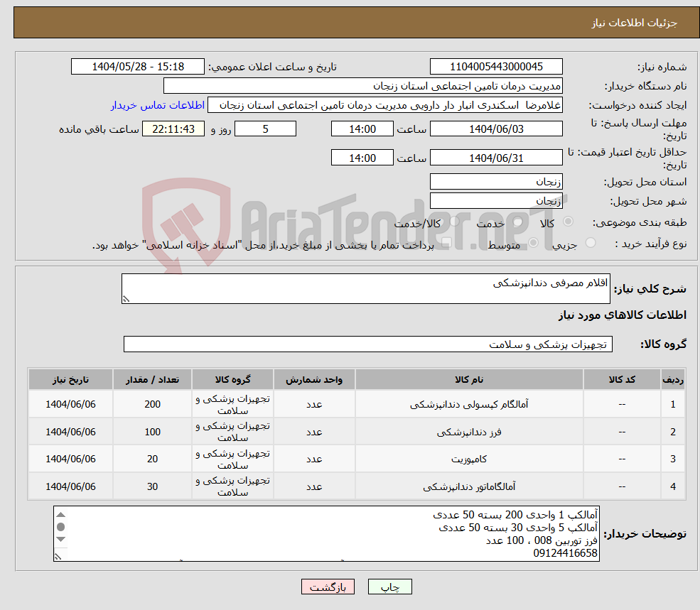Click the scrollbar thumb of the buyer notes box
The image size is (700, 610).
pyautogui.click(x=60, y=526)
